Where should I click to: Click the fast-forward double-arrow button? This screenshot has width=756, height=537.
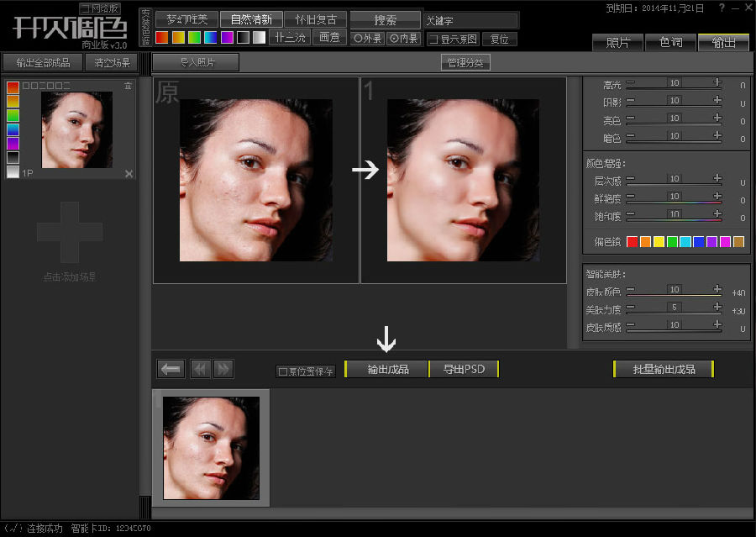click(x=223, y=369)
